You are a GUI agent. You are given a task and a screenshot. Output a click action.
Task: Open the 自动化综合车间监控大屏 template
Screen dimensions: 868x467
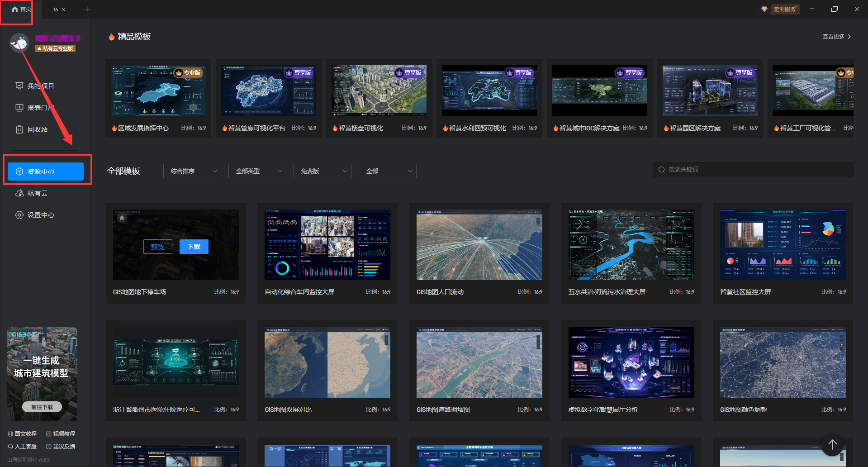tap(327, 245)
